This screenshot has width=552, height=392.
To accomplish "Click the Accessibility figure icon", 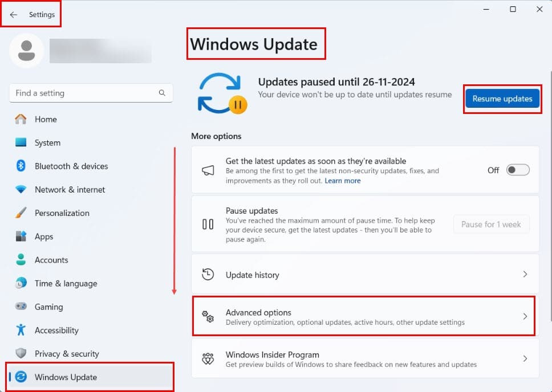I will pos(21,330).
